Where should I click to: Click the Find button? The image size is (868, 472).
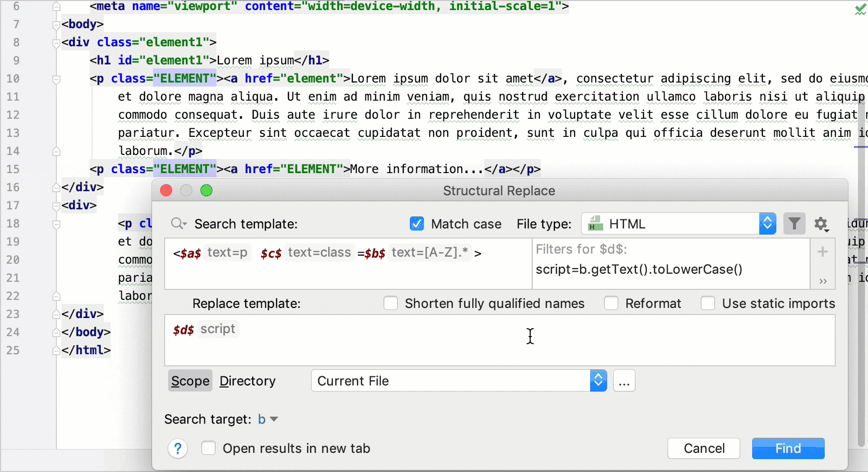[x=788, y=448]
